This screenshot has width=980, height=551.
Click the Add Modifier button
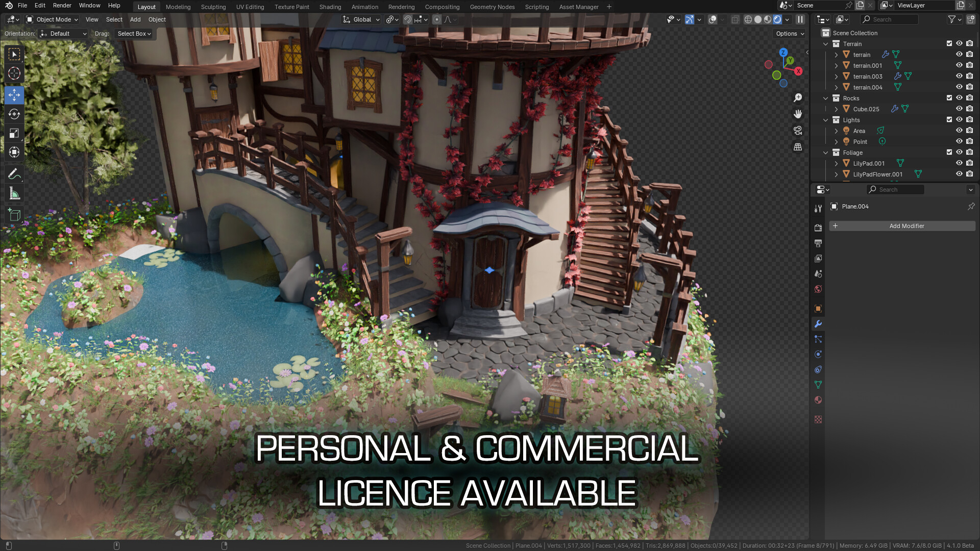point(906,226)
